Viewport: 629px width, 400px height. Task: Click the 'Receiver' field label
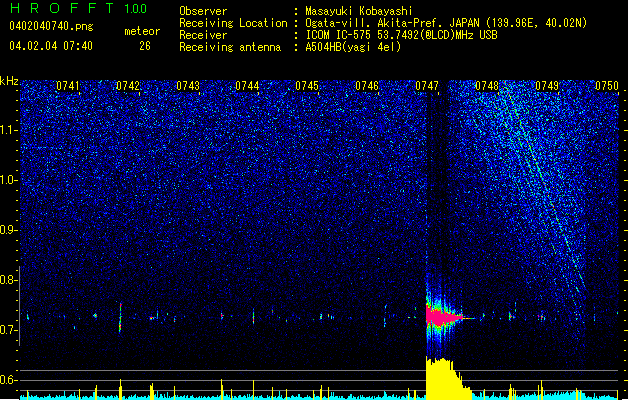tap(203, 35)
